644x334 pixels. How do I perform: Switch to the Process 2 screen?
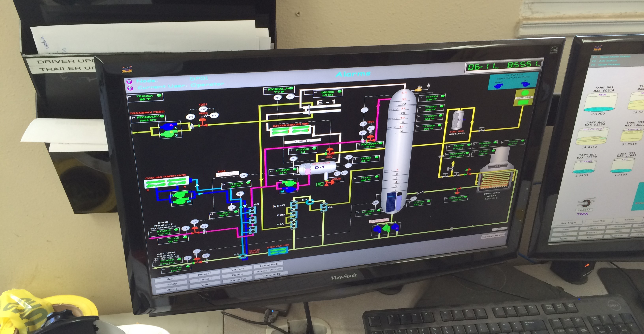(205, 279)
